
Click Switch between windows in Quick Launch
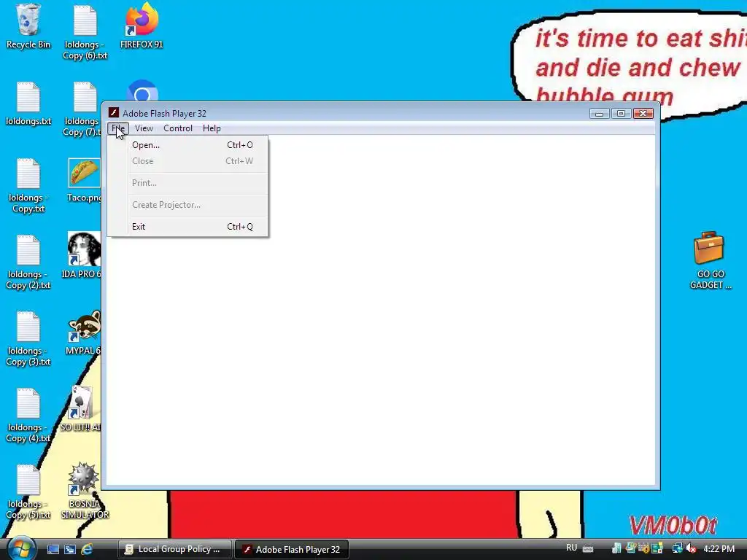point(70,549)
